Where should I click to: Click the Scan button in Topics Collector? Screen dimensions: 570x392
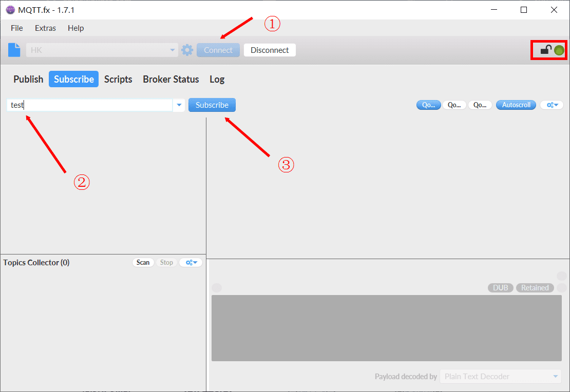click(x=143, y=262)
